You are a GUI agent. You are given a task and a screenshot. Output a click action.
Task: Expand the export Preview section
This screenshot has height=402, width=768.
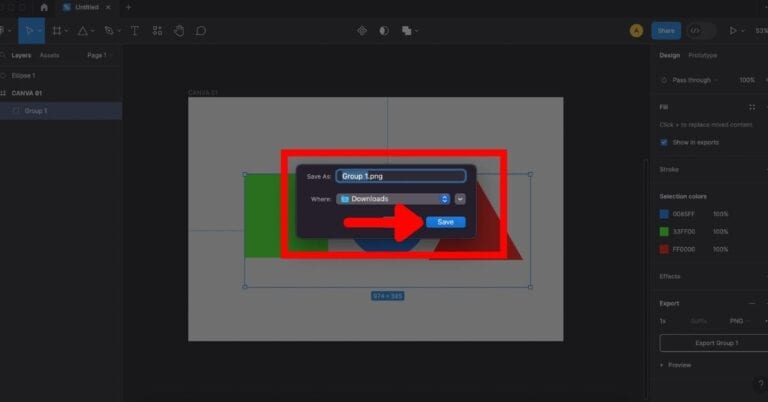click(x=676, y=365)
